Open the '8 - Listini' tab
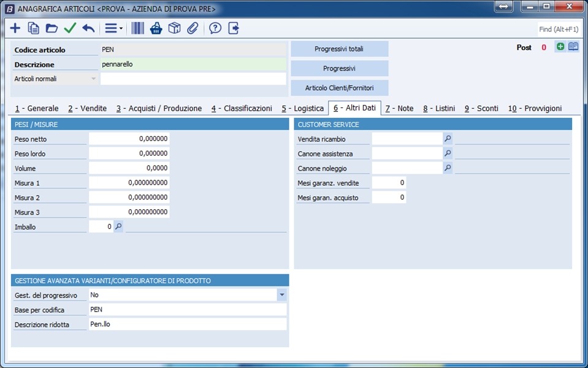The width and height of the screenshot is (588, 368). click(438, 109)
